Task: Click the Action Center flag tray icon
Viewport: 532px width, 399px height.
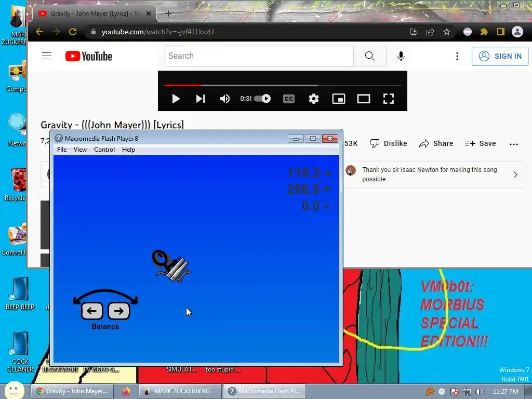Action: point(454,392)
